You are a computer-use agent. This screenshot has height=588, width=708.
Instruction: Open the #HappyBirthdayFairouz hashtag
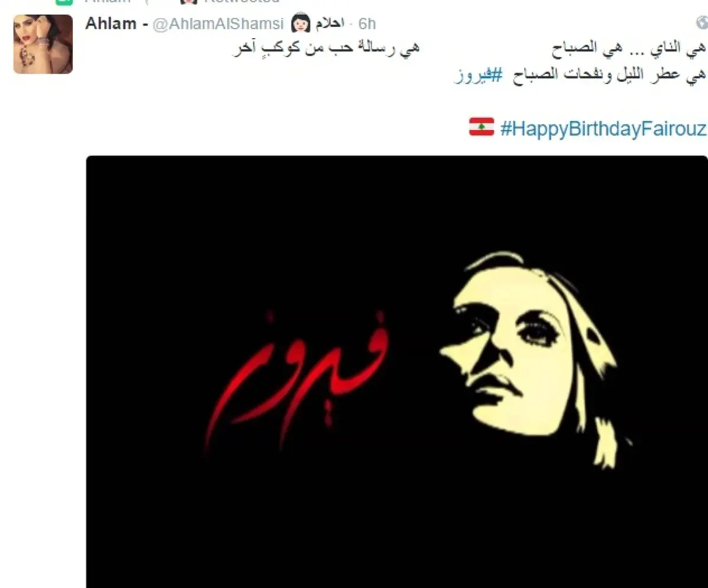pyautogui.click(x=603, y=129)
